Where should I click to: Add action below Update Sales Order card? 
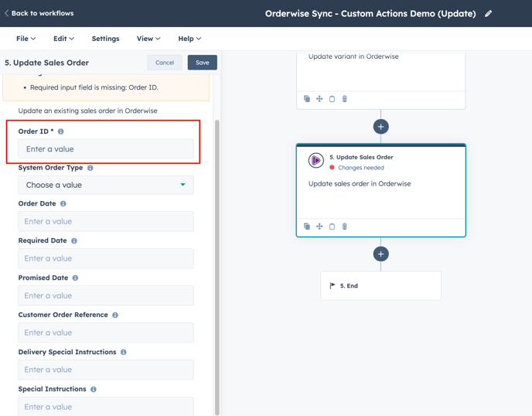click(380, 254)
